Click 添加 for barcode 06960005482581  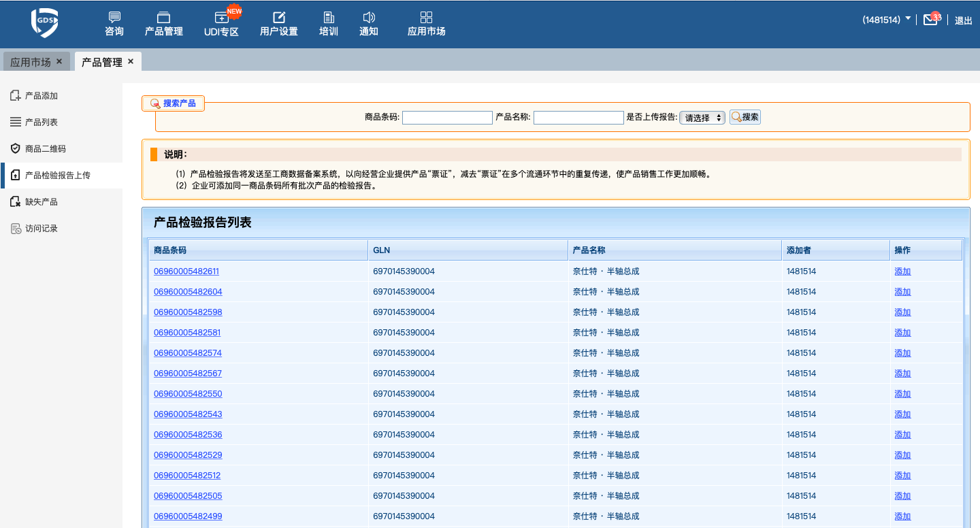tap(902, 333)
